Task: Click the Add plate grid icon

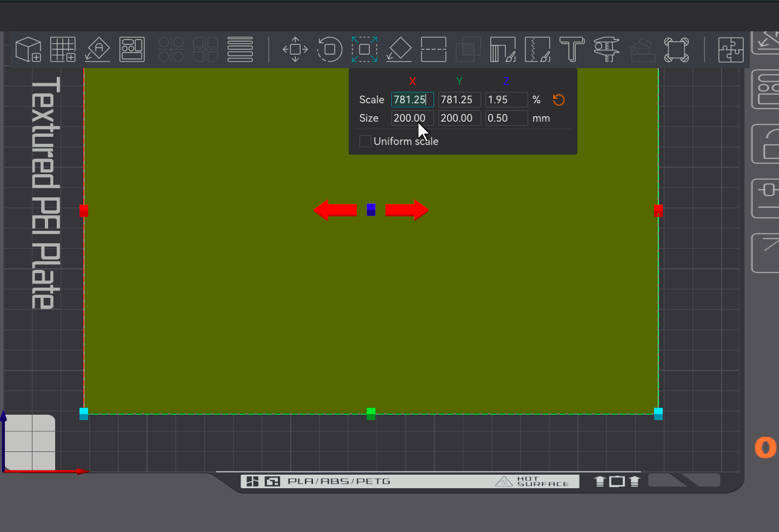Action: 63,49
